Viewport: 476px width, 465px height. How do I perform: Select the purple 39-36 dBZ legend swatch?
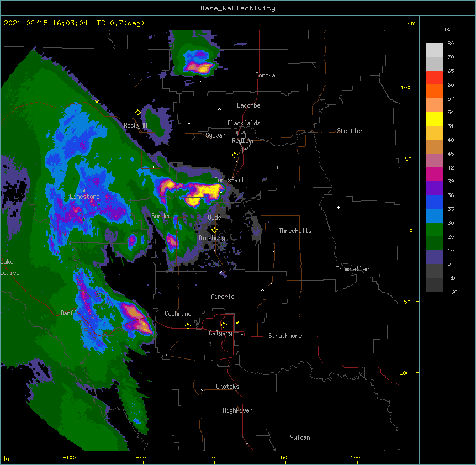point(434,188)
